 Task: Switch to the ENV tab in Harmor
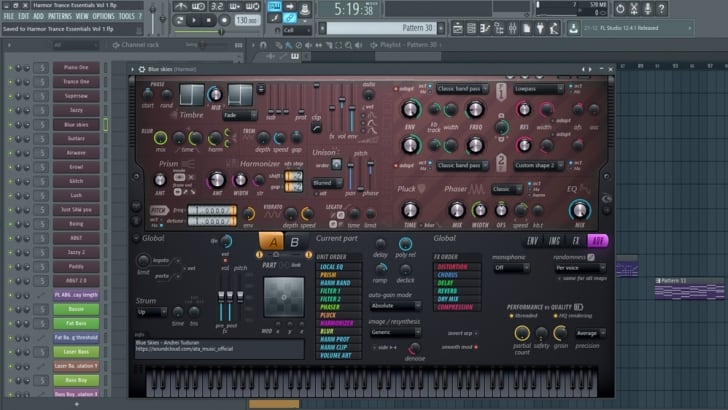532,241
